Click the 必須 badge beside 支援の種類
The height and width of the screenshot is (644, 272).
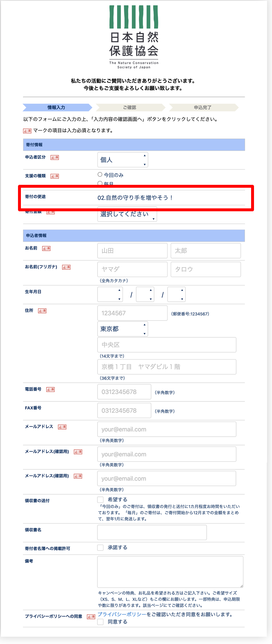[x=55, y=176]
